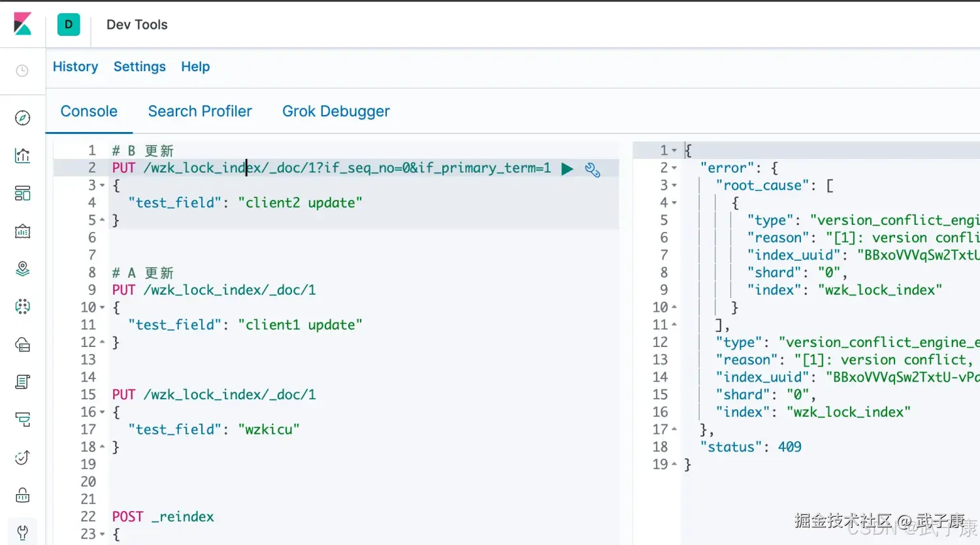Switch to the Search Profiler tab
Image resolution: width=980 pixels, height=545 pixels.
[199, 112]
